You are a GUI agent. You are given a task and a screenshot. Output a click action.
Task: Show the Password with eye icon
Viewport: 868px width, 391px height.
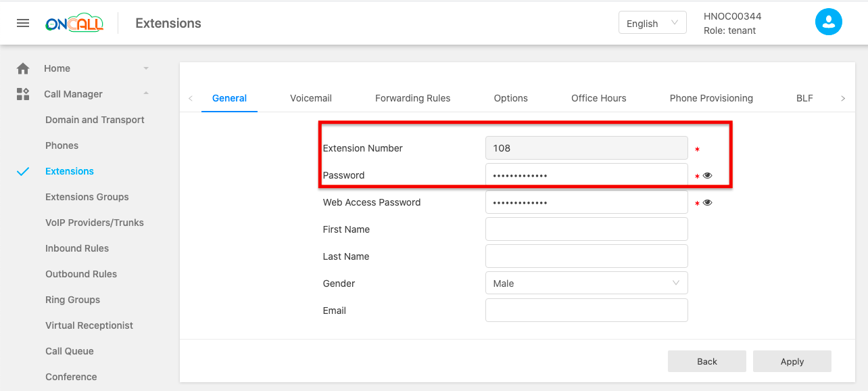click(707, 175)
